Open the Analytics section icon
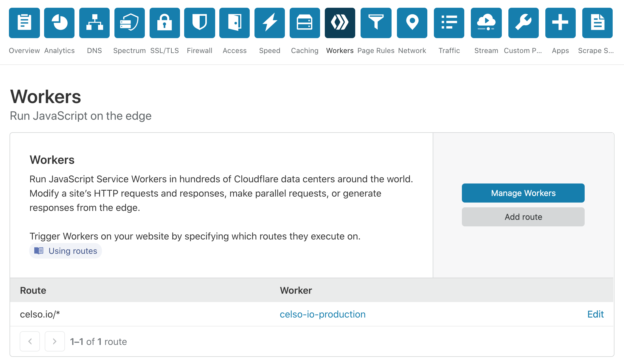Viewport: 624px width, 364px height. [x=59, y=23]
